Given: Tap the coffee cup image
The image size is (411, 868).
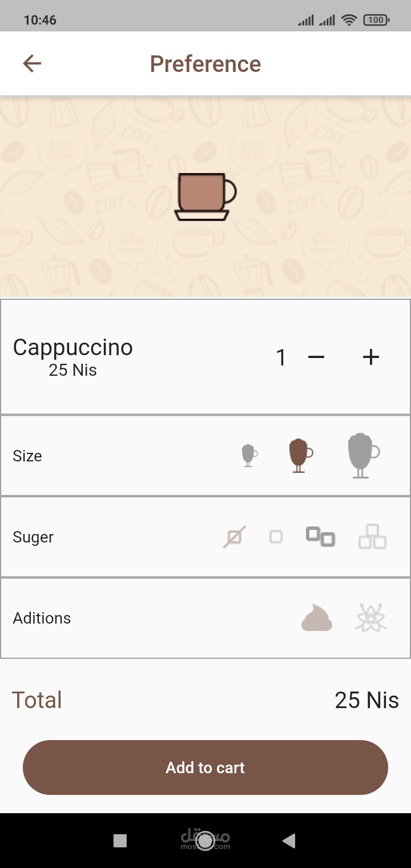Looking at the screenshot, I should click(205, 196).
